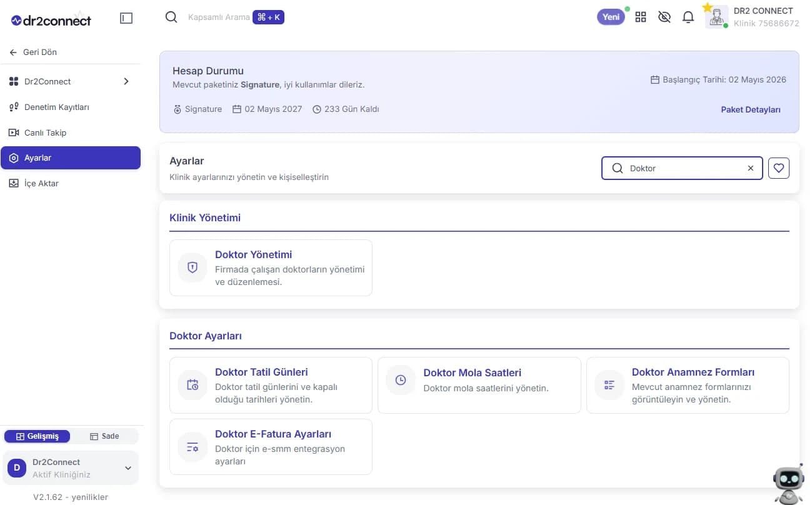This screenshot has height=505, width=812.
Task: Open the Doktor Mola Saatleri card
Action: [x=479, y=385]
